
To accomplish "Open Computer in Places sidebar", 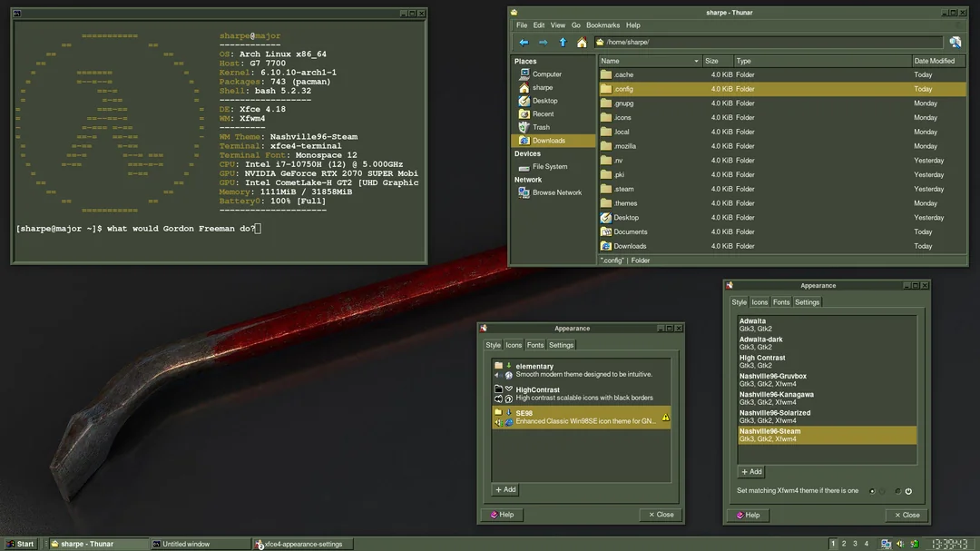I will tap(546, 74).
